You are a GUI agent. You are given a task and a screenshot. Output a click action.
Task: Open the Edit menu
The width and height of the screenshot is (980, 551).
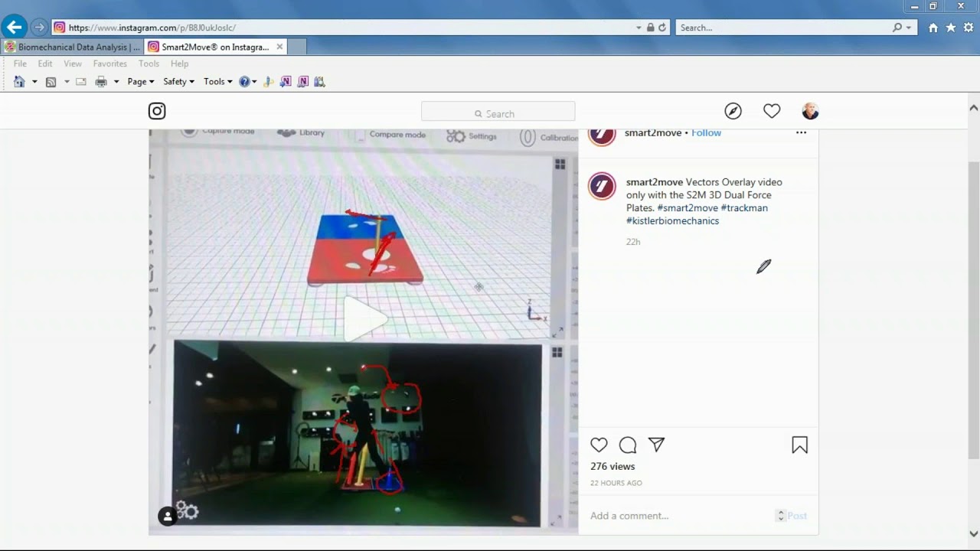[45, 64]
